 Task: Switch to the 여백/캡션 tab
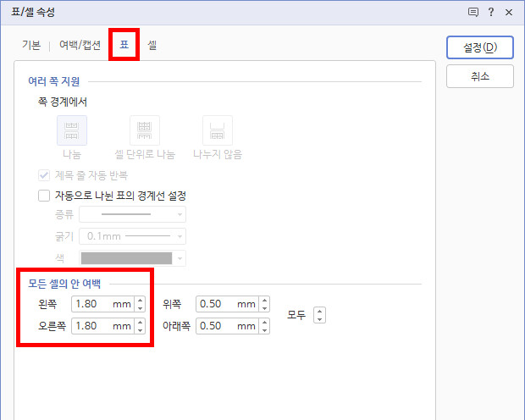click(x=80, y=45)
